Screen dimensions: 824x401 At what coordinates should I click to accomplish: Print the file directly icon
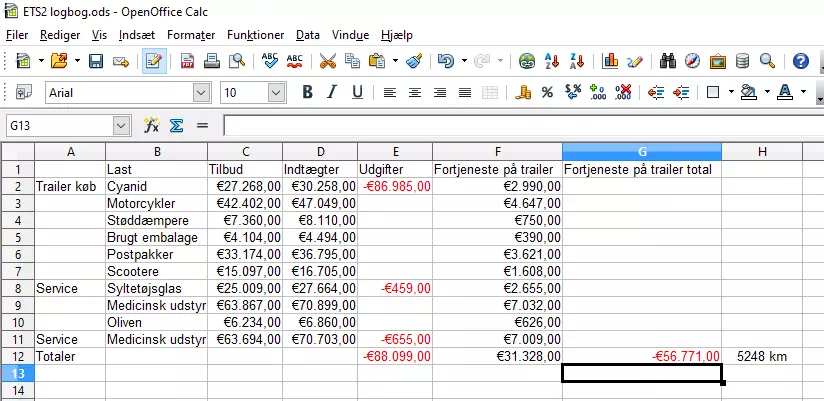pos(212,61)
